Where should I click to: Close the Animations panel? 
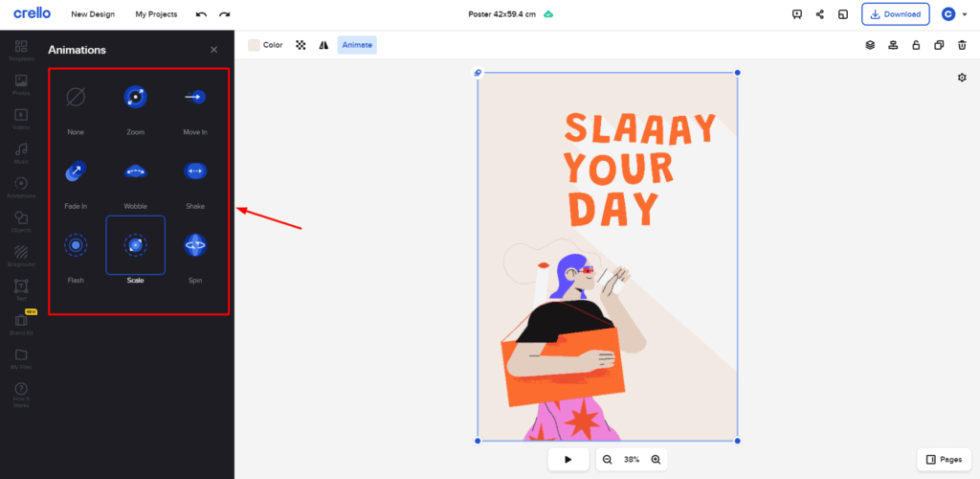click(x=213, y=50)
